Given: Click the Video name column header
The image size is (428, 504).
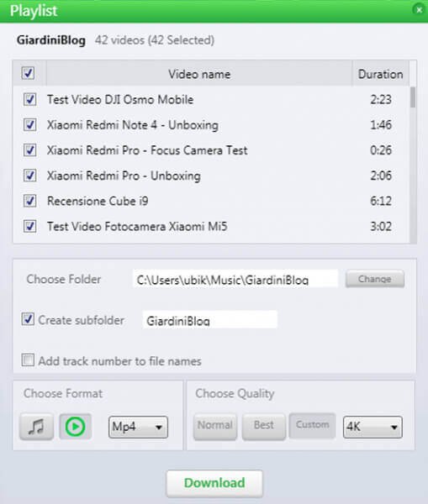Looking at the screenshot, I should 199,74.
